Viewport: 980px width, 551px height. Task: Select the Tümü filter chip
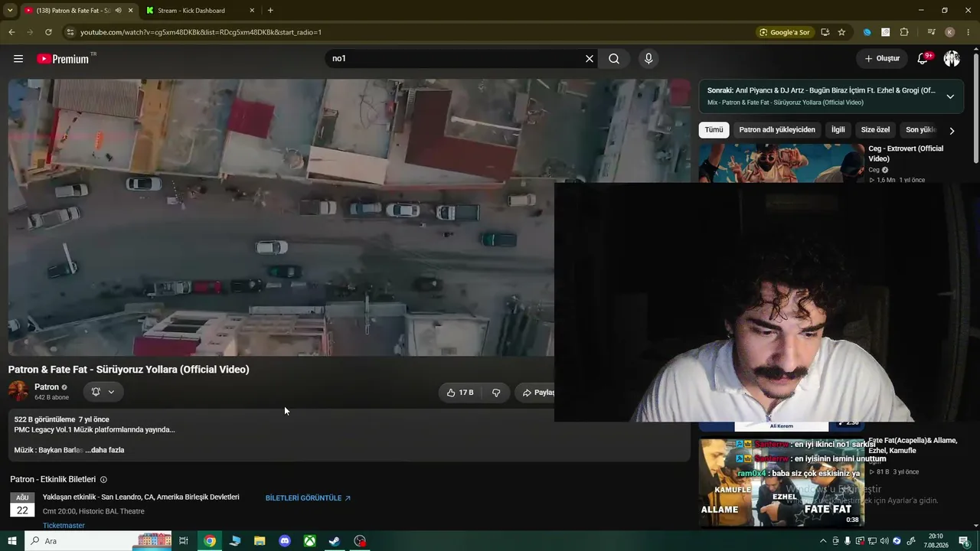coord(714,130)
